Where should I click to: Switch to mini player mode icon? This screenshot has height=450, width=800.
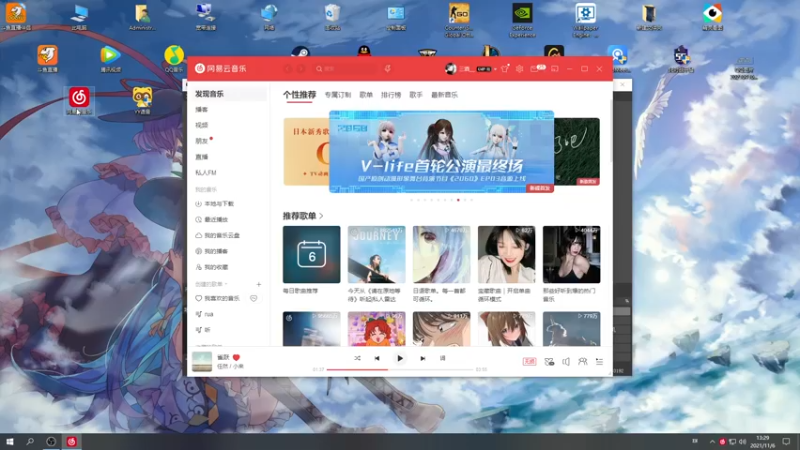click(555, 69)
